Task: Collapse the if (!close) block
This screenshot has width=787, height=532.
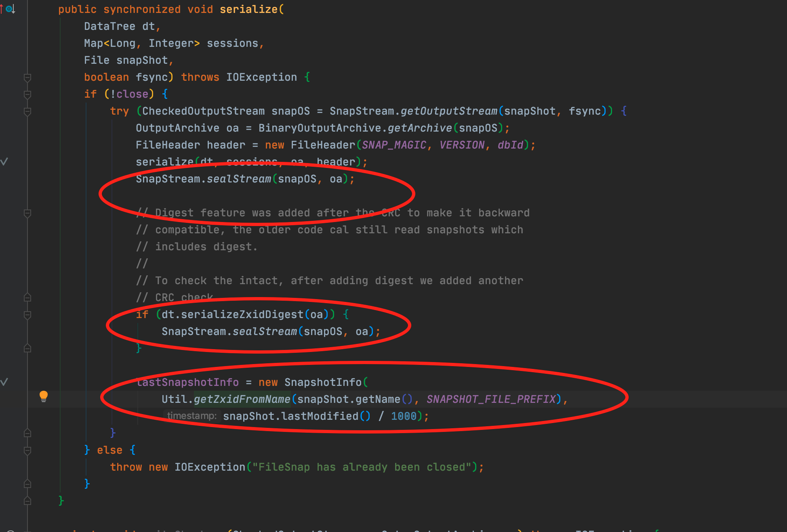Action: tap(27, 94)
